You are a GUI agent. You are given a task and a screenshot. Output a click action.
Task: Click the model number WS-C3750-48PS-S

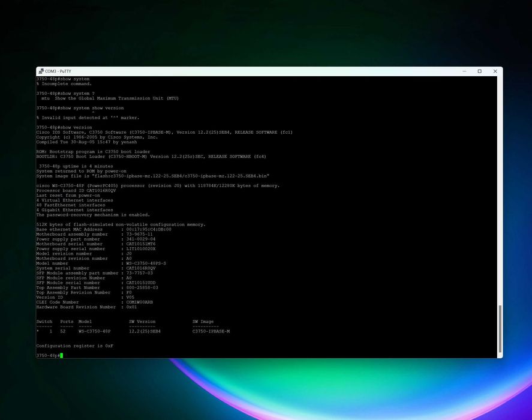pyautogui.click(x=146, y=263)
